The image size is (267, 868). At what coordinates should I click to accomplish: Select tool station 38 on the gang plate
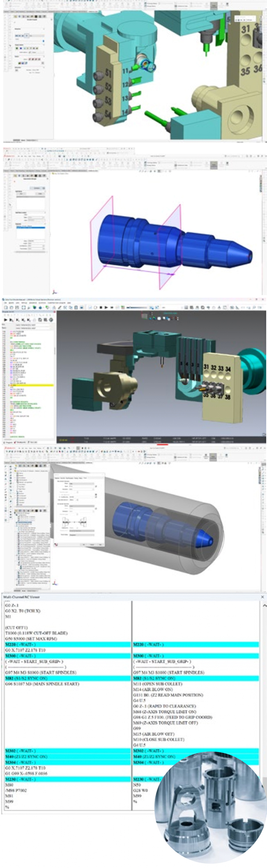pos(227,396)
